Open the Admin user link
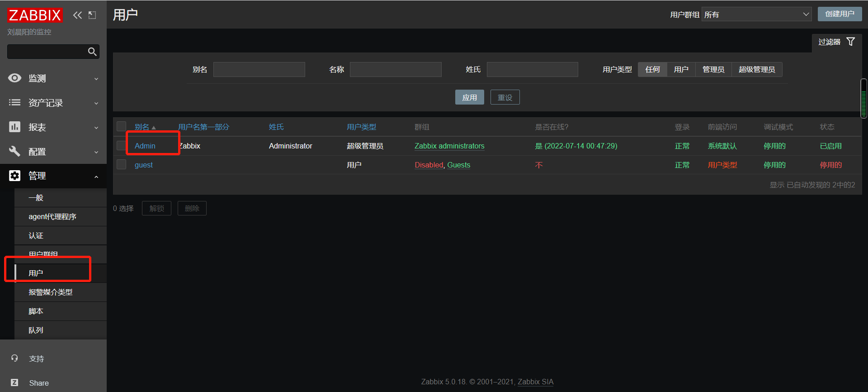 (145, 146)
